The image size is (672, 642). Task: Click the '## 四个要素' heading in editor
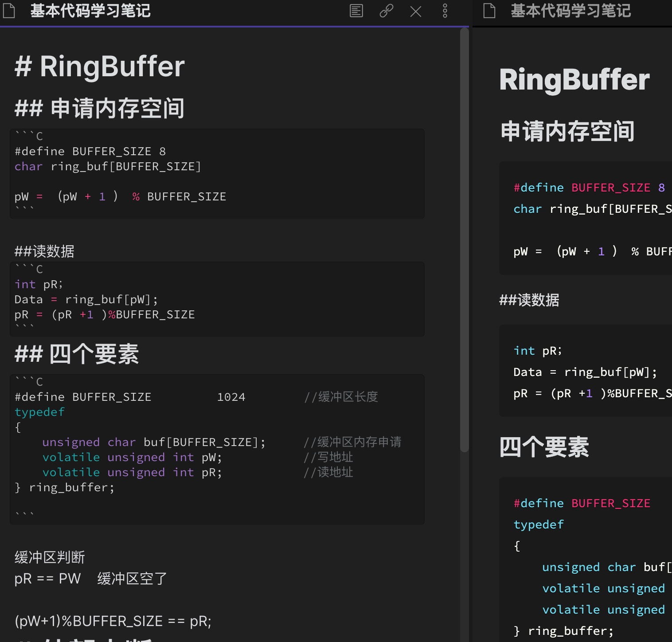77,354
